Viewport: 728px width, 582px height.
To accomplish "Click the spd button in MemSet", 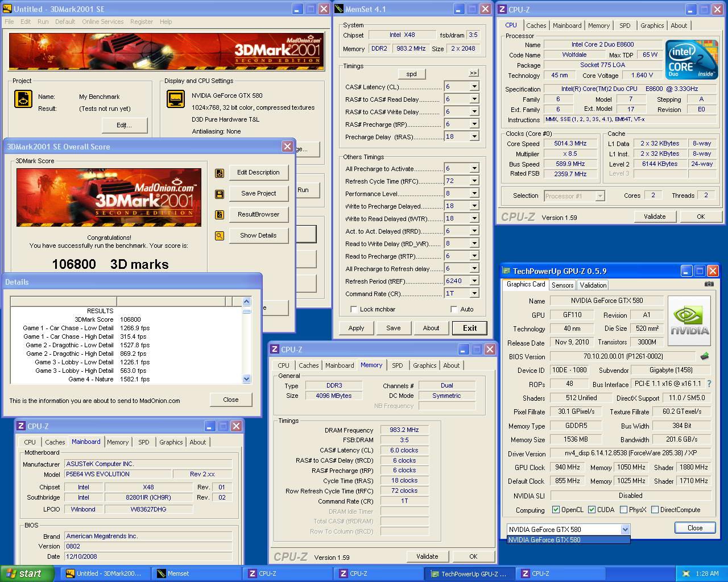I will pos(411,74).
